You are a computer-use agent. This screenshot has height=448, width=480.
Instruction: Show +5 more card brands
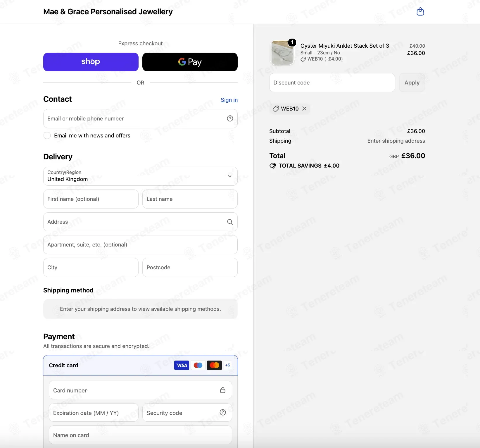click(228, 365)
